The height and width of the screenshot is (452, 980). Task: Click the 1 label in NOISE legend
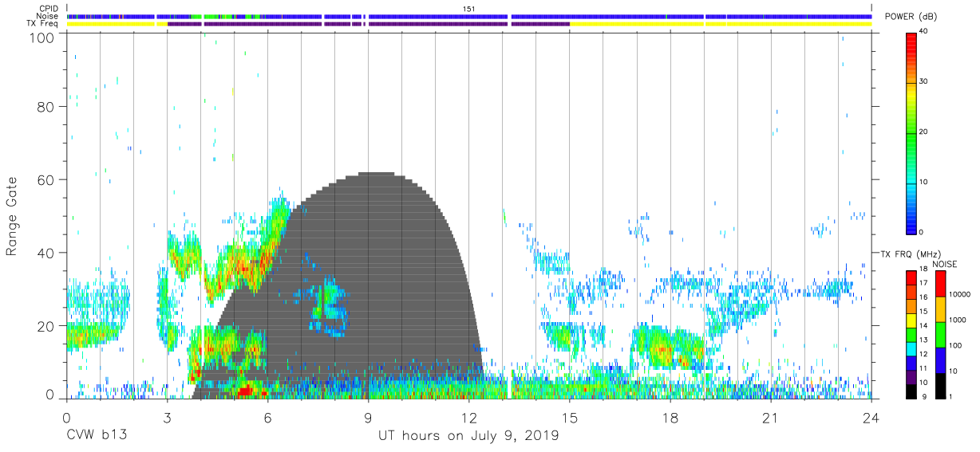(x=951, y=396)
